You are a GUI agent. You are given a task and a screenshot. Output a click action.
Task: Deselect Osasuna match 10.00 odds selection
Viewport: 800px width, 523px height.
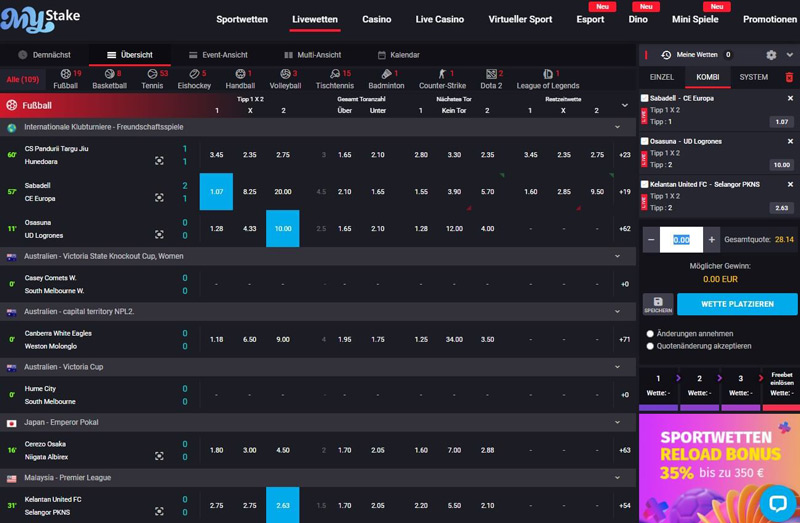pyautogui.click(x=283, y=229)
